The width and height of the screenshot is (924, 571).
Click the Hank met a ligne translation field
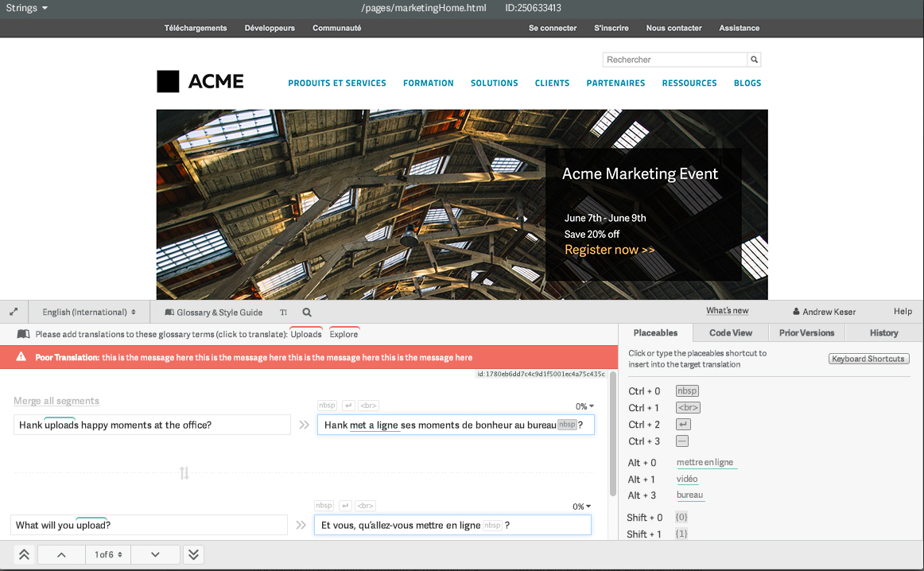tap(456, 425)
